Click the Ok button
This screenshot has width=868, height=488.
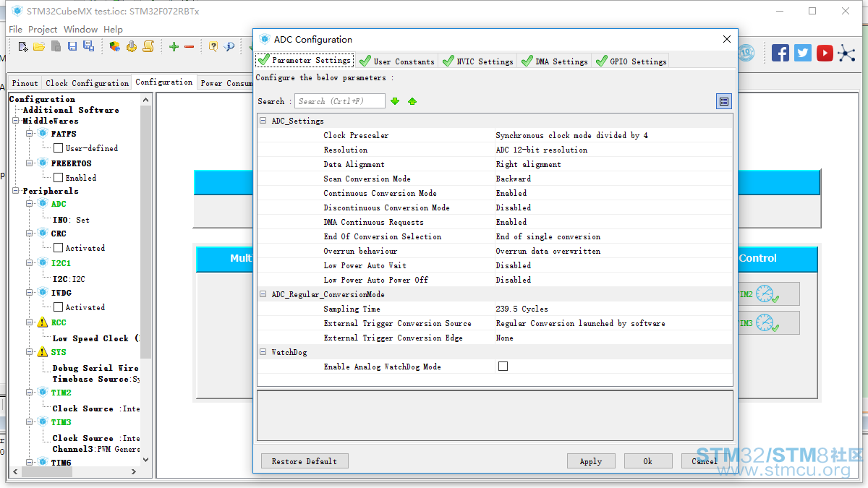[648, 461]
